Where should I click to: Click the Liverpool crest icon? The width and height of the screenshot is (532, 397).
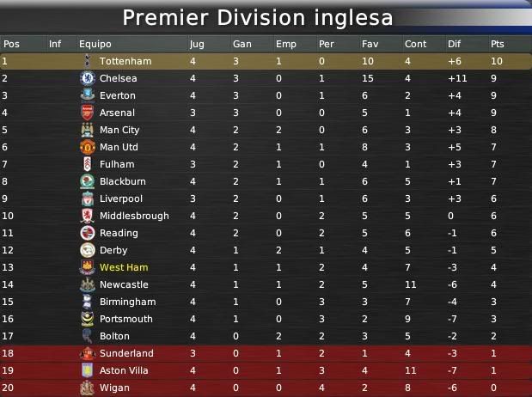[x=88, y=198]
